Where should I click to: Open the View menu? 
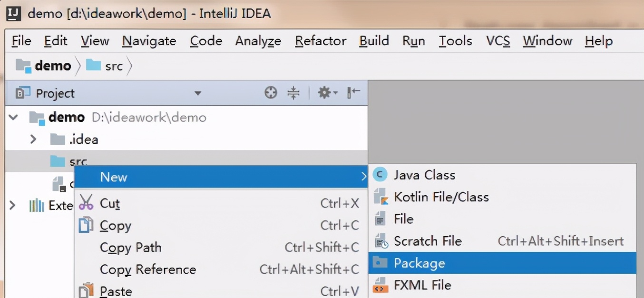coord(95,41)
